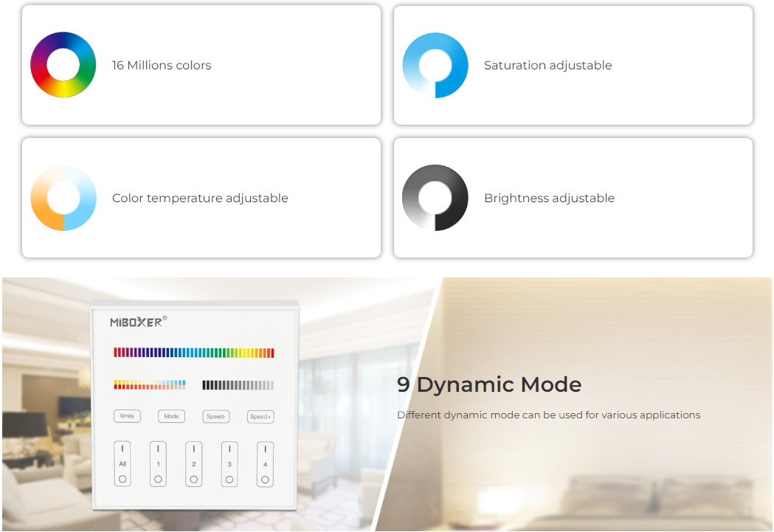Click the color temperature slider bar
774x532 pixels.
tap(150, 384)
